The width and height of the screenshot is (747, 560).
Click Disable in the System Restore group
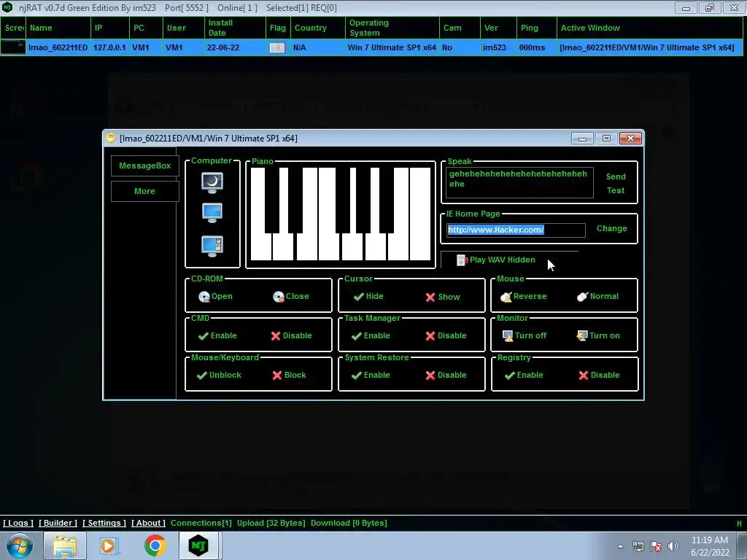point(446,376)
